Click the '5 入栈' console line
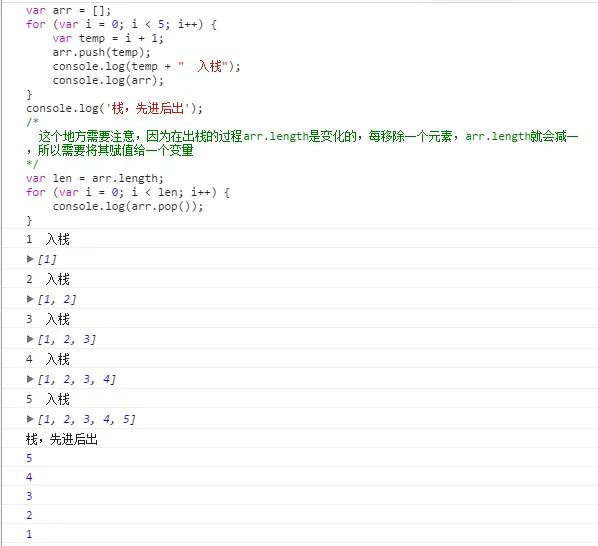 [48, 399]
